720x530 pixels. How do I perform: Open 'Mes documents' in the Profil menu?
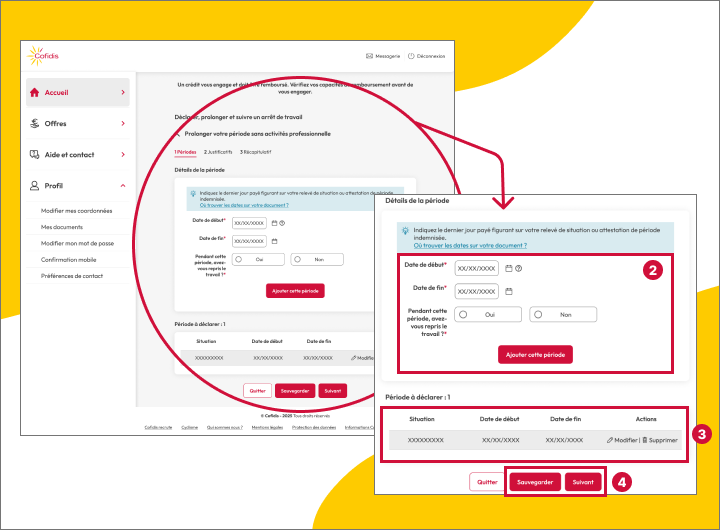point(62,227)
